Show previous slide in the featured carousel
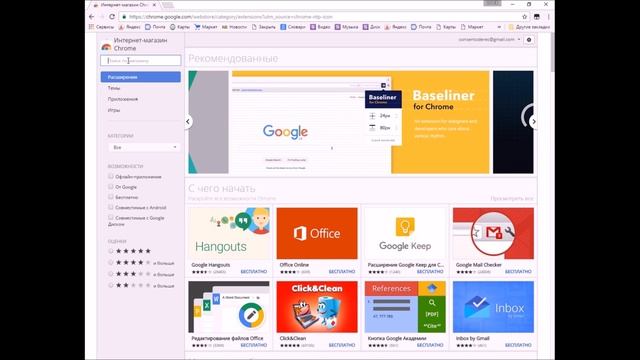640x360 pixels. pyautogui.click(x=188, y=121)
